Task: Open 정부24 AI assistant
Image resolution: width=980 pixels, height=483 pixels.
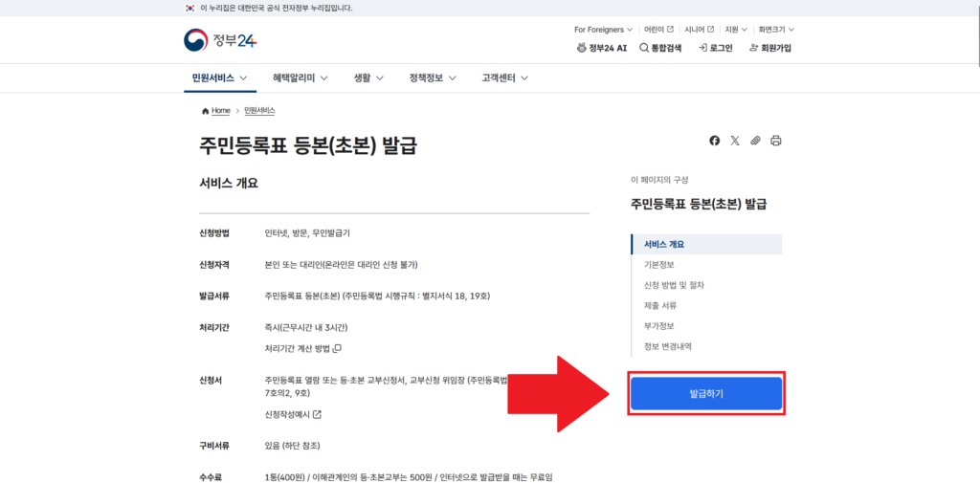Action: tap(601, 48)
